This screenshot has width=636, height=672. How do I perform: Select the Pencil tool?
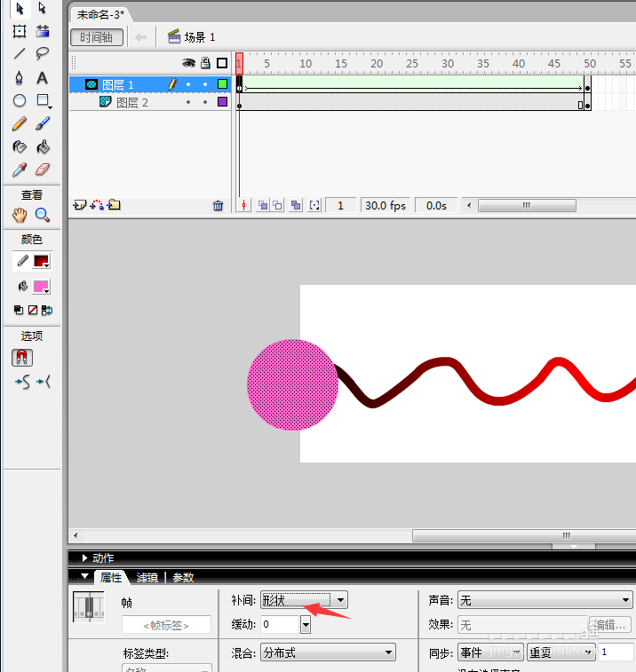click(20, 124)
